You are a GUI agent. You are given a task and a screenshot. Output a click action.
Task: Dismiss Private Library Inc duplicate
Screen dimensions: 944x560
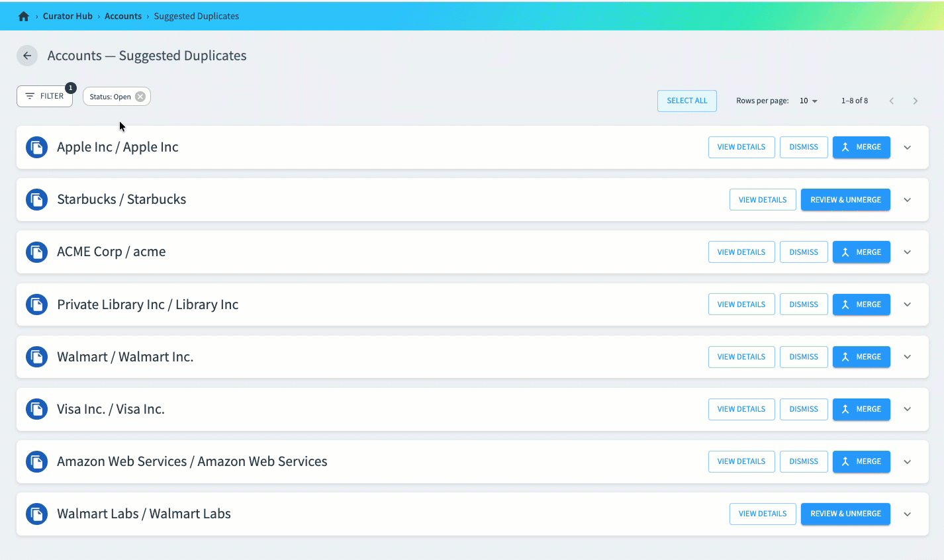[804, 304]
